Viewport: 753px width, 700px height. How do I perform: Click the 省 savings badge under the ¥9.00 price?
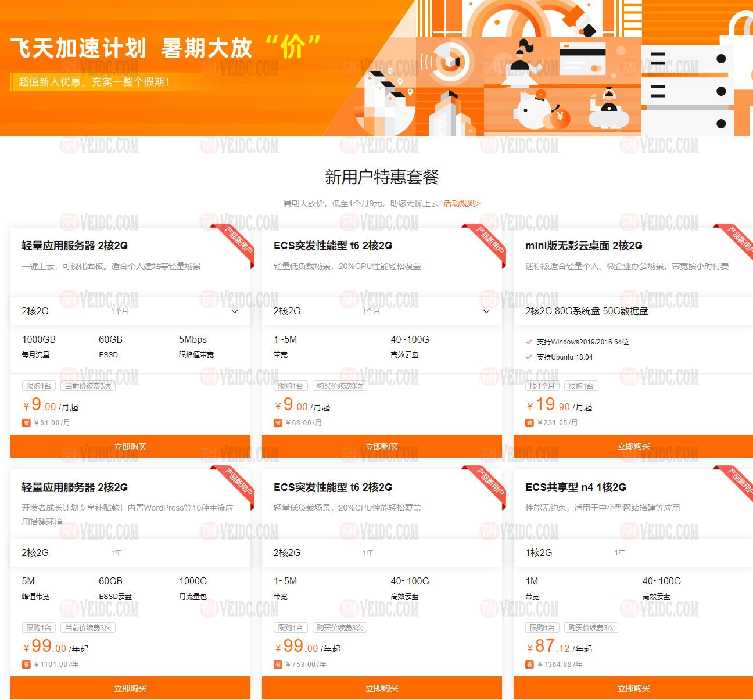(x=27, y=422)
